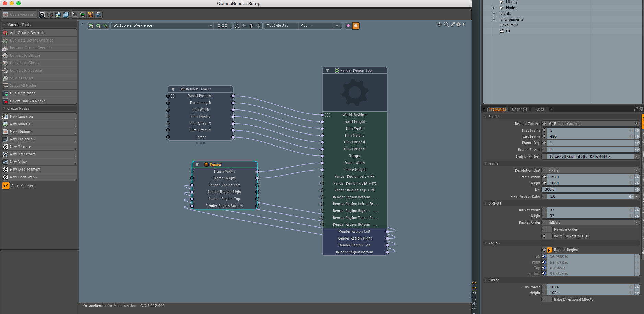The image size is (644, 314).
Task: Click the green add-node icon left of Workspace
Action: [x=91, y=26]
